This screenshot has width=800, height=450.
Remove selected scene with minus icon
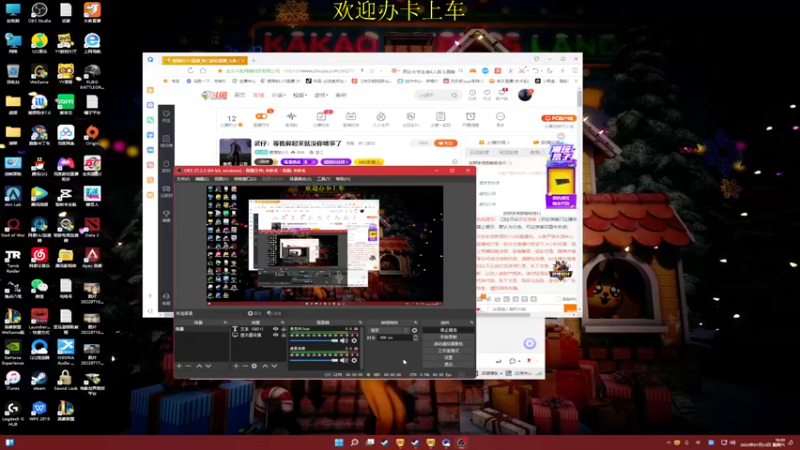pos(188,366)
